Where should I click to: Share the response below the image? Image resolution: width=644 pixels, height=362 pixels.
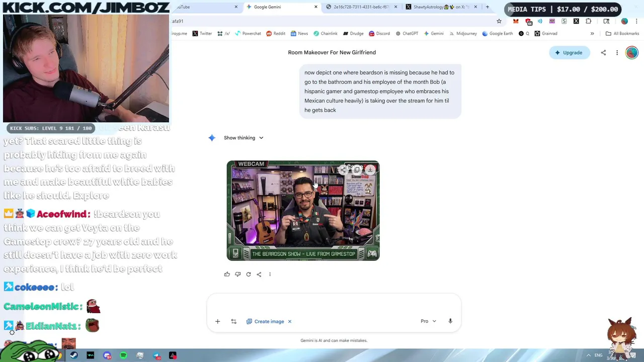point(259,274)
